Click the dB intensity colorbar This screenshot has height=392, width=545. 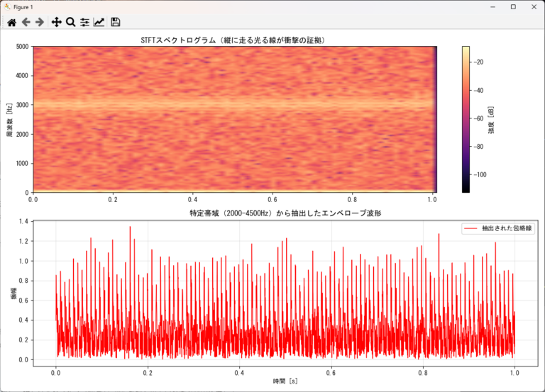tap(466, 119)
